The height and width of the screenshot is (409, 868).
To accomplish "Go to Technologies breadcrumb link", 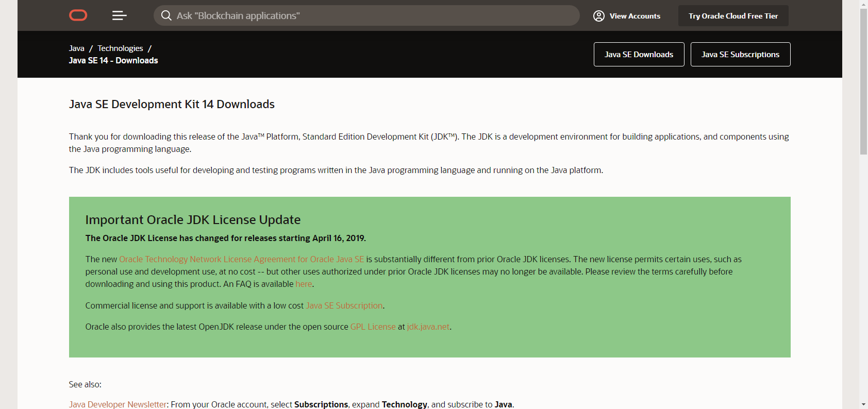I will pos(120,48).
